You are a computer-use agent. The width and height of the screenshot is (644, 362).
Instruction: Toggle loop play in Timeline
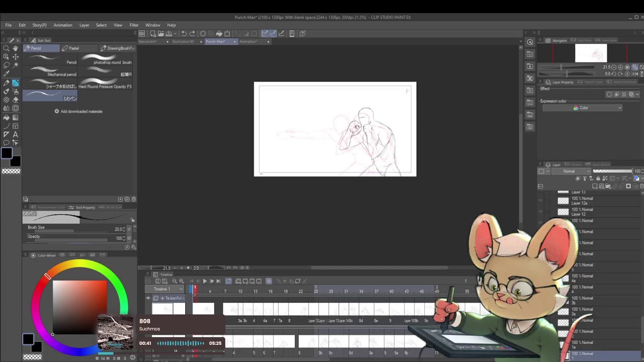[x=228, y=281]
